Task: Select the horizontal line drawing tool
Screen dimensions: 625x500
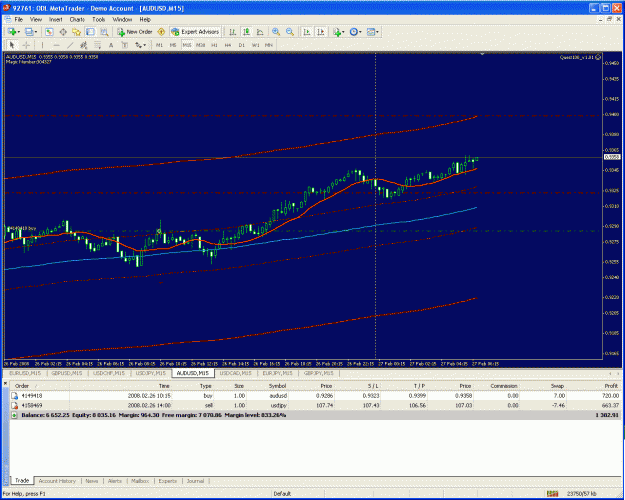Action: [x=56, y=45]
